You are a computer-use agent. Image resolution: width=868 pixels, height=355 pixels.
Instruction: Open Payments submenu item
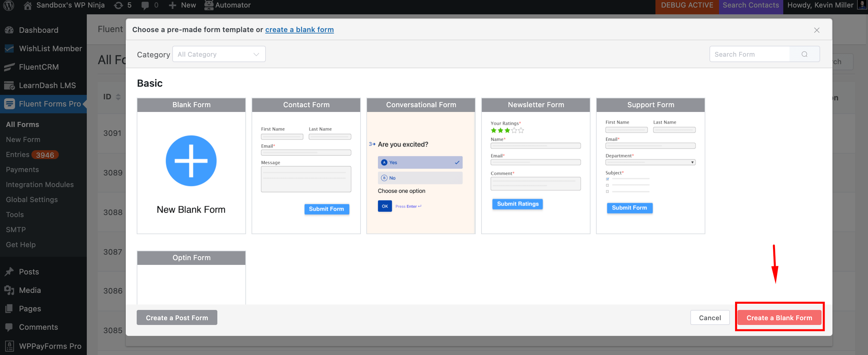pos(22,170)
